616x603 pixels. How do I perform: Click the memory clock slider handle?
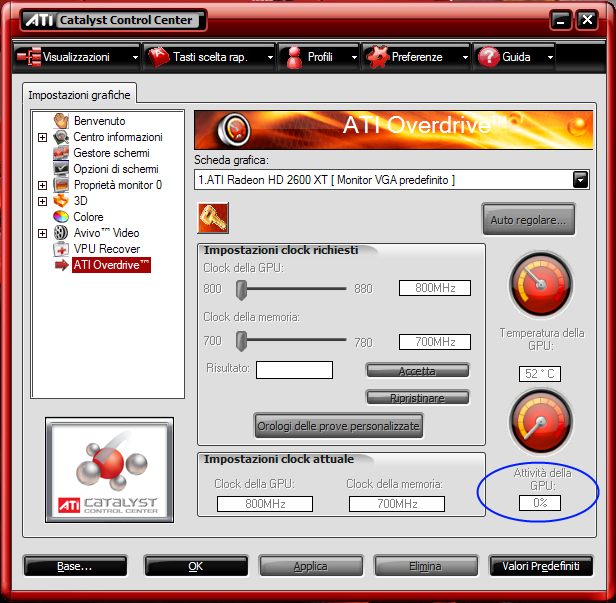tap(241, 341)
